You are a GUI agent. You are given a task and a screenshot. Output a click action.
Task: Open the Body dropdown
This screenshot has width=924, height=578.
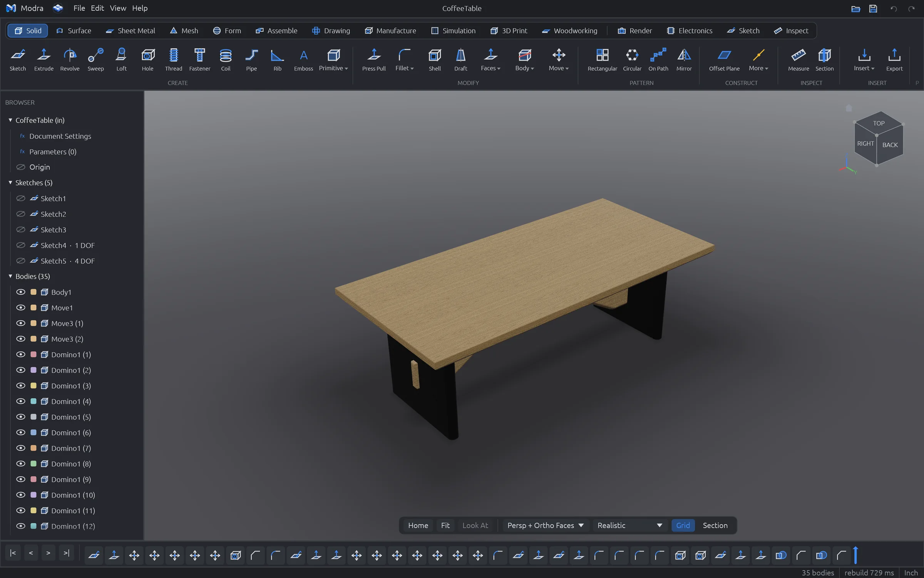pos(524,60)
